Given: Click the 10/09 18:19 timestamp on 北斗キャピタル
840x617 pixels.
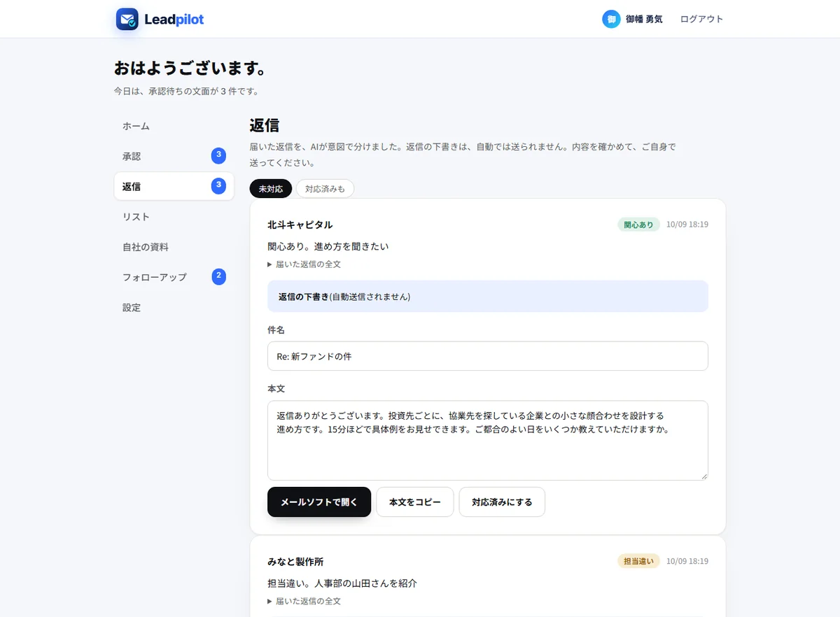Looking at the screenshot, I should (687, 225).
